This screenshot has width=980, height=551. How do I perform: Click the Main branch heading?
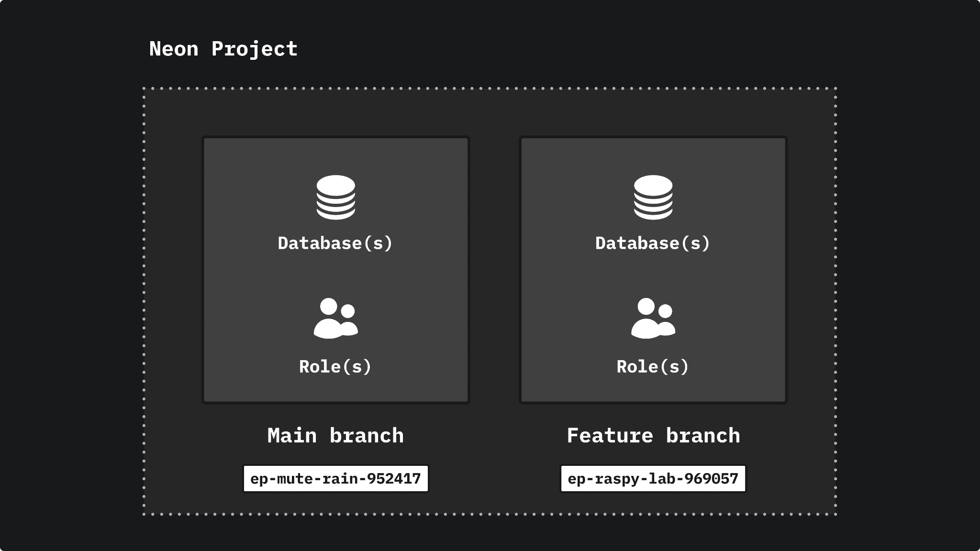coord(335,436)
